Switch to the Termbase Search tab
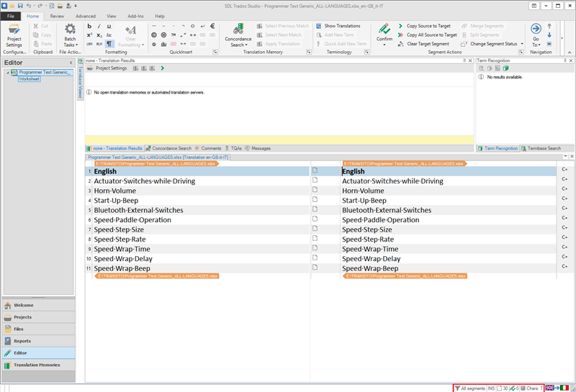 click(541, 148)
